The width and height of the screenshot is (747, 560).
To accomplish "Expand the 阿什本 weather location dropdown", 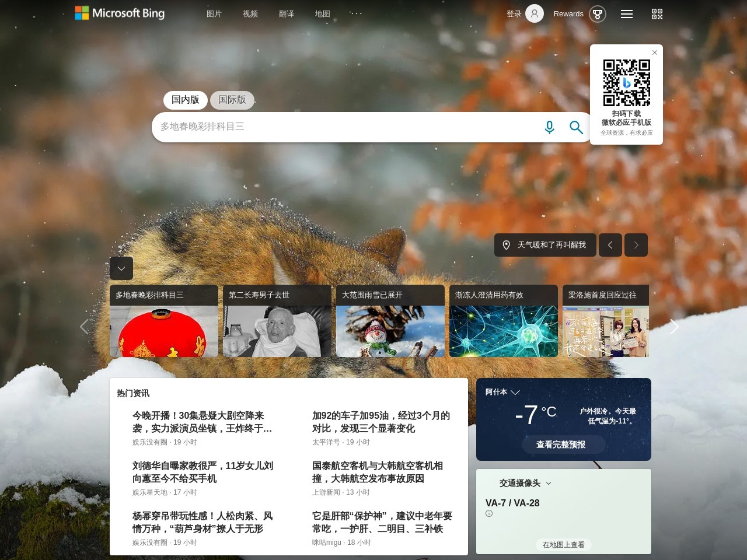I will pyautogui.click(x=515, y=393).
